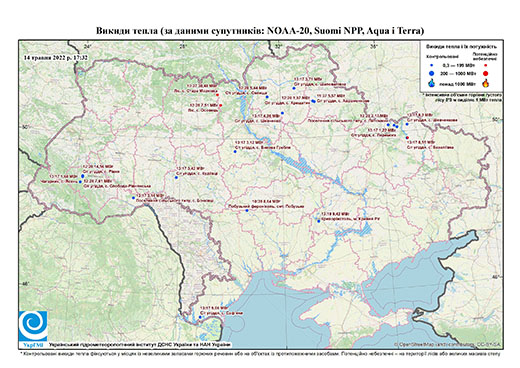Click the label 'Криворіжсталь'
520x368 pixels.
click(336, 219)
